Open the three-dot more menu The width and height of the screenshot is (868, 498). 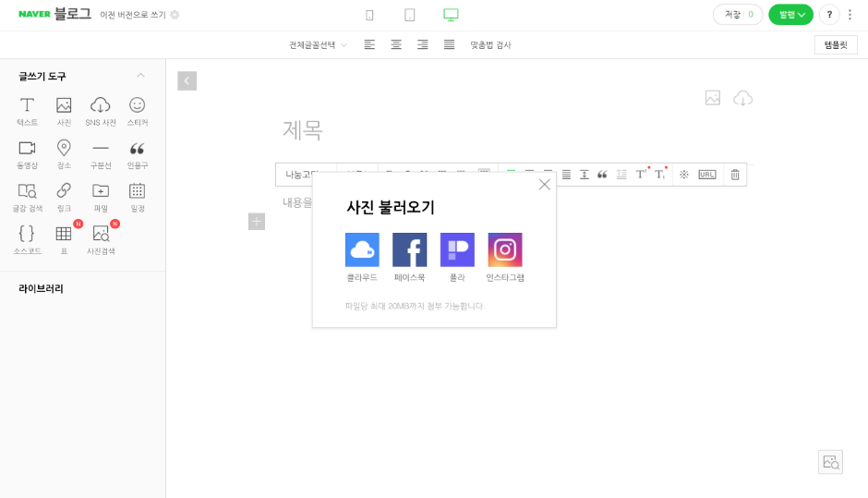[x=850, y=15]
